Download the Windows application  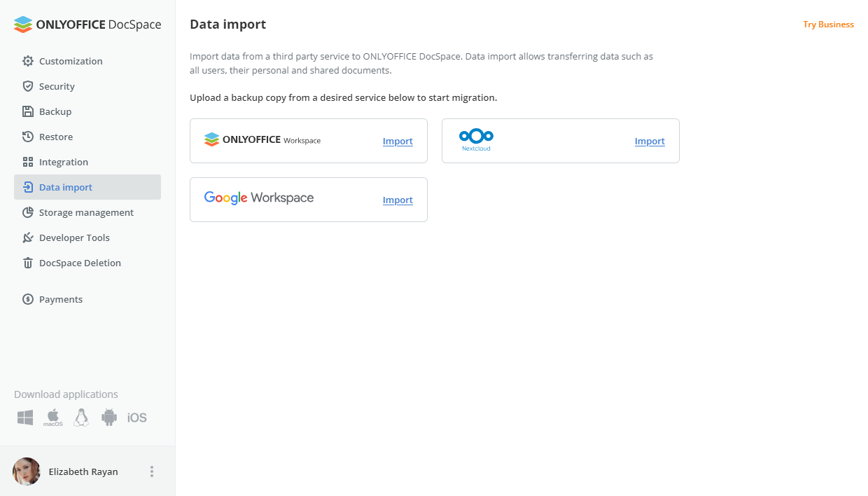24,417
